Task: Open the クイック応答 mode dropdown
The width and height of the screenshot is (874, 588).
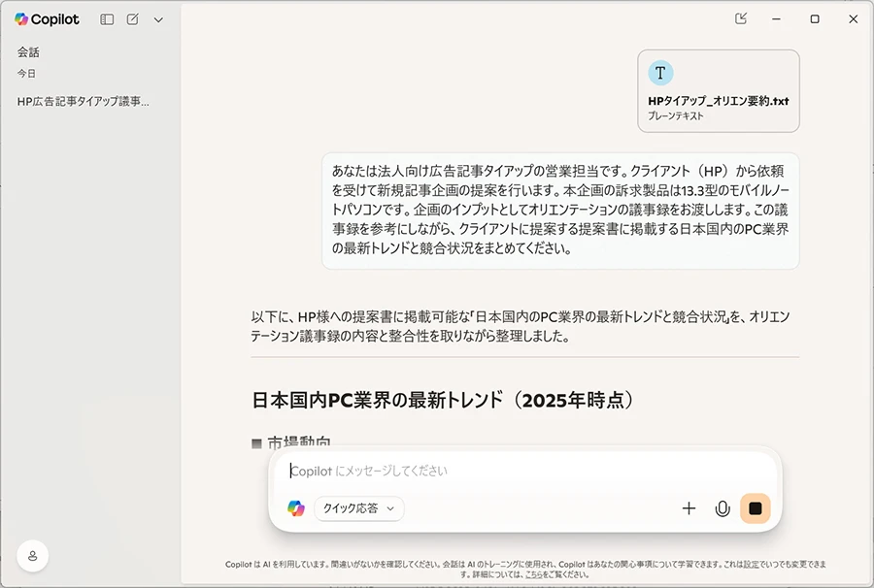Action: coord(359,508)
